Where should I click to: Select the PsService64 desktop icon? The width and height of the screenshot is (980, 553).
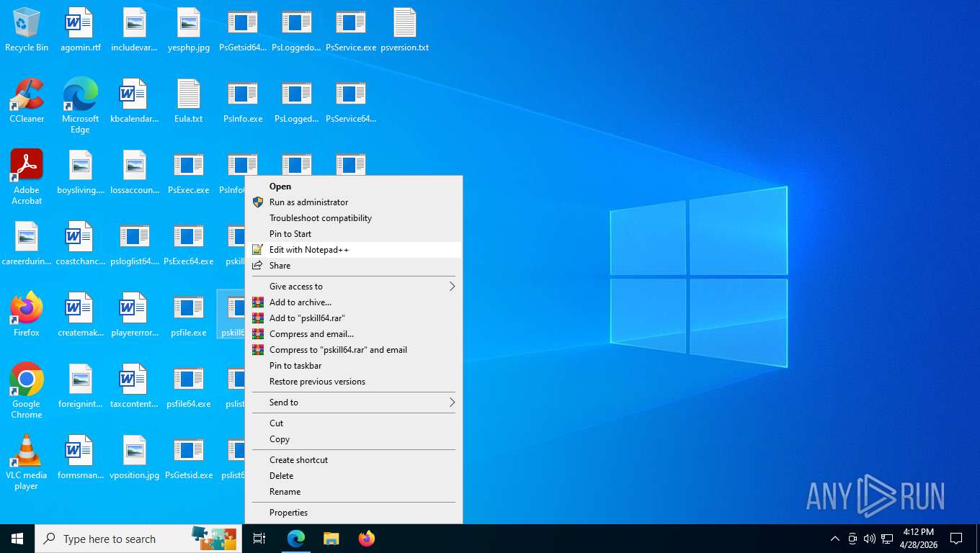tap(351, 101)
